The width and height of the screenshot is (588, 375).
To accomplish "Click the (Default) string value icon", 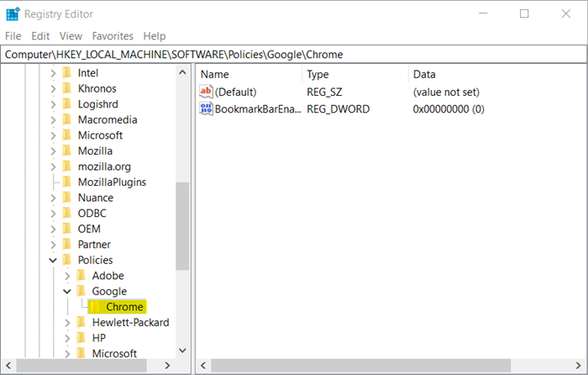I will pyautogui.click(x=207, y=92).
